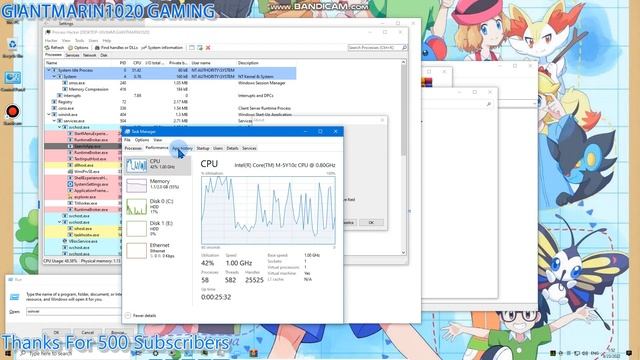Collapse the wininit.exe tree node
Viewport: 640px width, 360px height.
point(49,114)
